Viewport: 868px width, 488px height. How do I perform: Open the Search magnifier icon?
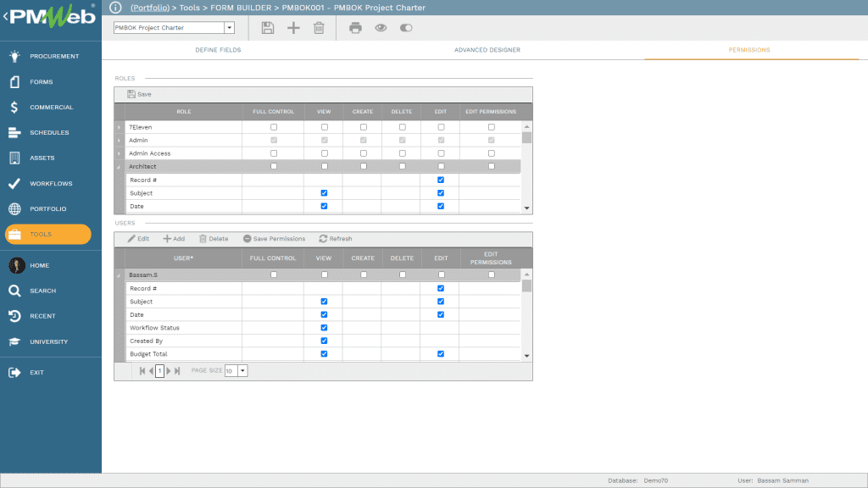(15, 291)
